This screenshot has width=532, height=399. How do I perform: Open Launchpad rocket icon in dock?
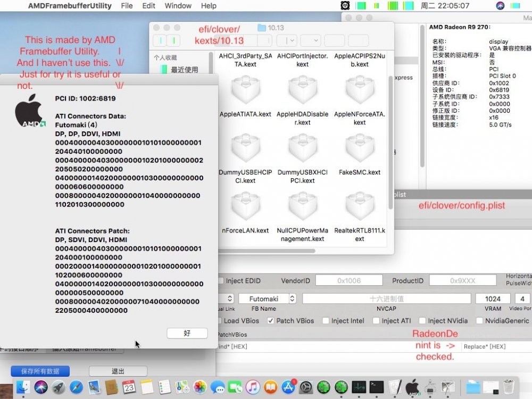coord(59,387)
